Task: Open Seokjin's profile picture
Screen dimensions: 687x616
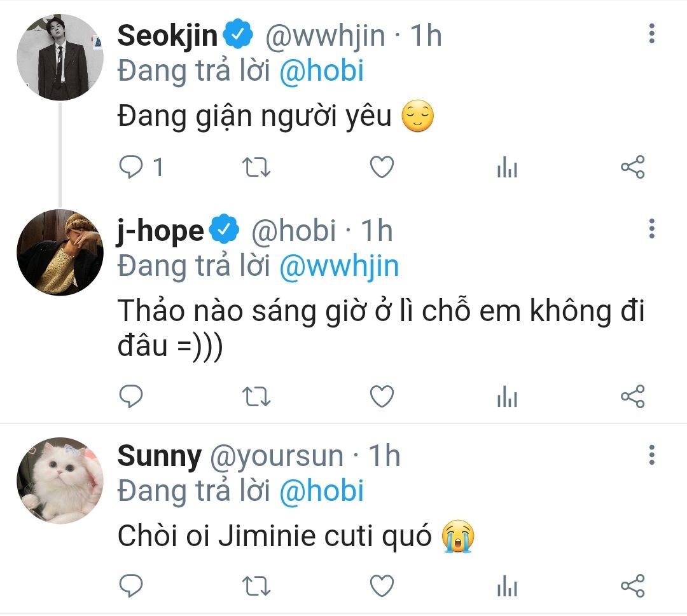Action: 60,57
